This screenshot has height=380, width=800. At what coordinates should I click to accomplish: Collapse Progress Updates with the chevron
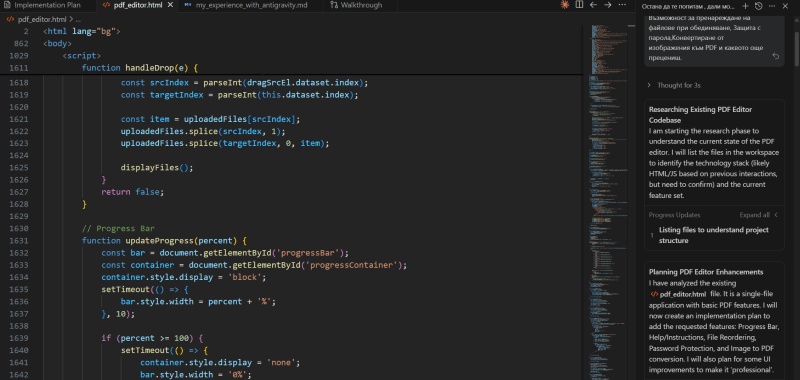[776, 215]
